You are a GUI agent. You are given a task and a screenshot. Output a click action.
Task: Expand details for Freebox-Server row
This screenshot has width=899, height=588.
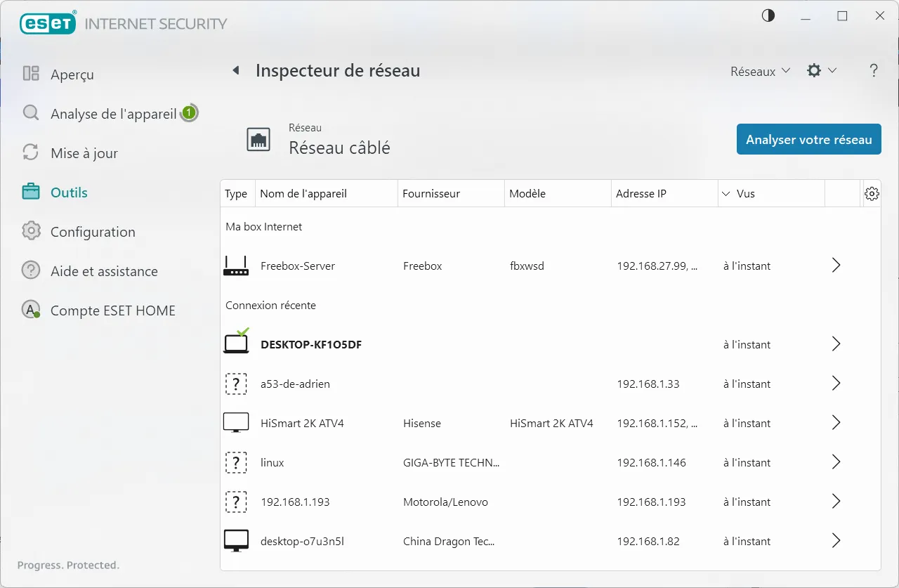[836, 266]
